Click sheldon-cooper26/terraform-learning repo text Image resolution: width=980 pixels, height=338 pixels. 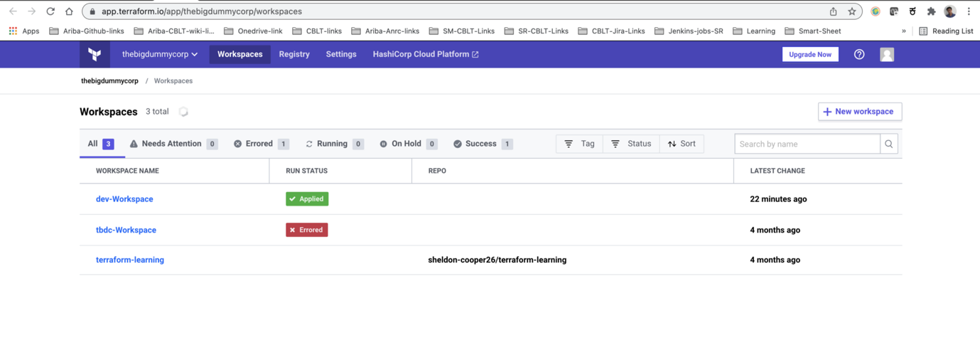point(497,260)
